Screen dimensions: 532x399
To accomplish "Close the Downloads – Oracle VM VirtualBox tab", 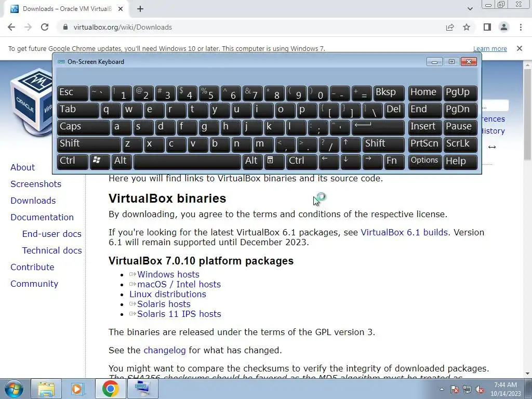I will (121, 9).
